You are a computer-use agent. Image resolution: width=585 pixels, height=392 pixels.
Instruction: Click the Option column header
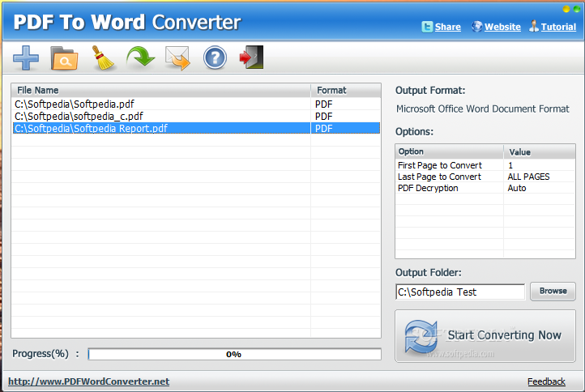pyautogui.click(x=450, y=151)
